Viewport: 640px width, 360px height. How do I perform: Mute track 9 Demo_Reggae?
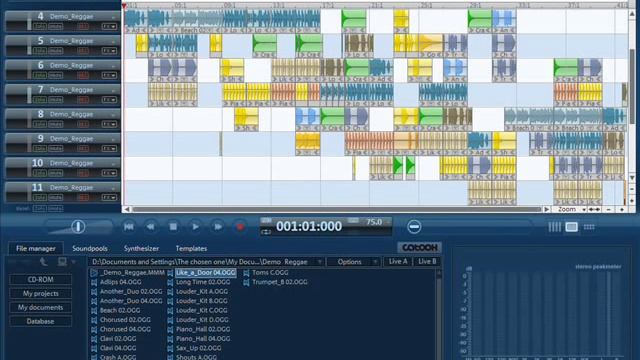click(x=56, y=149)
